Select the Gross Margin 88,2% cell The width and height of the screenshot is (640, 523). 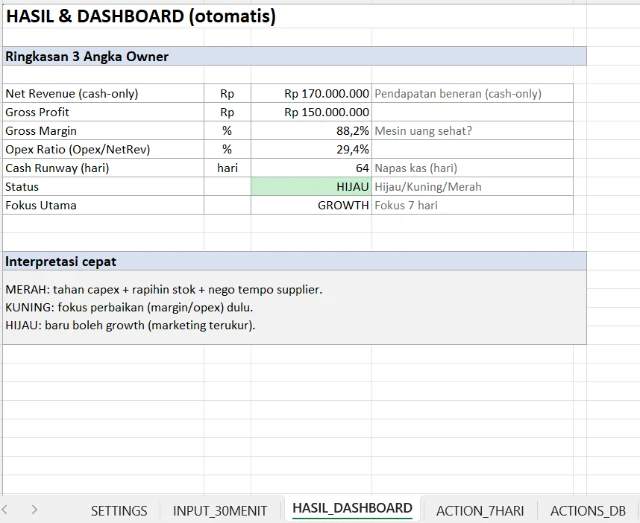(x=311, y=131)
